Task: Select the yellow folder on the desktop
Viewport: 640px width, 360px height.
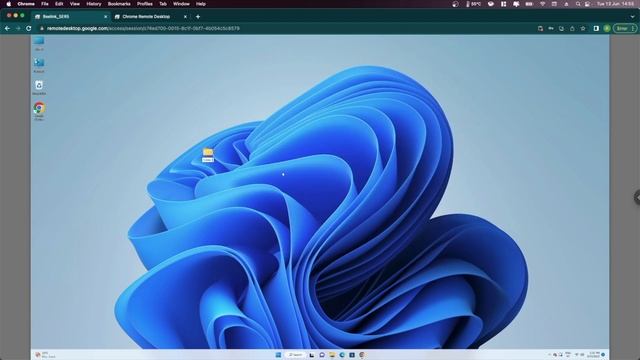Action: click(208, 155)
